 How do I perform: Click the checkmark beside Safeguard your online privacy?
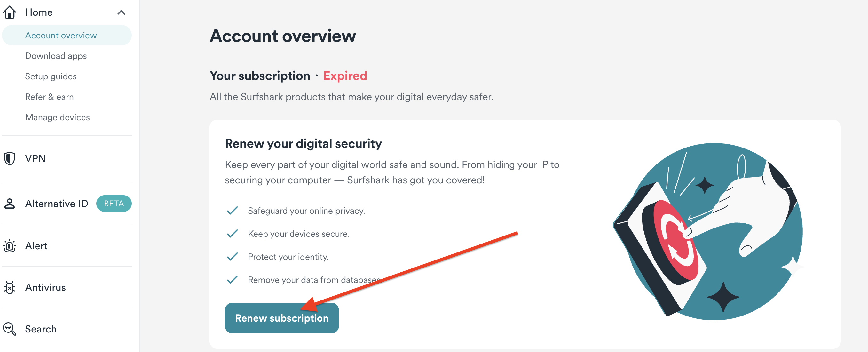click(233, 211)
